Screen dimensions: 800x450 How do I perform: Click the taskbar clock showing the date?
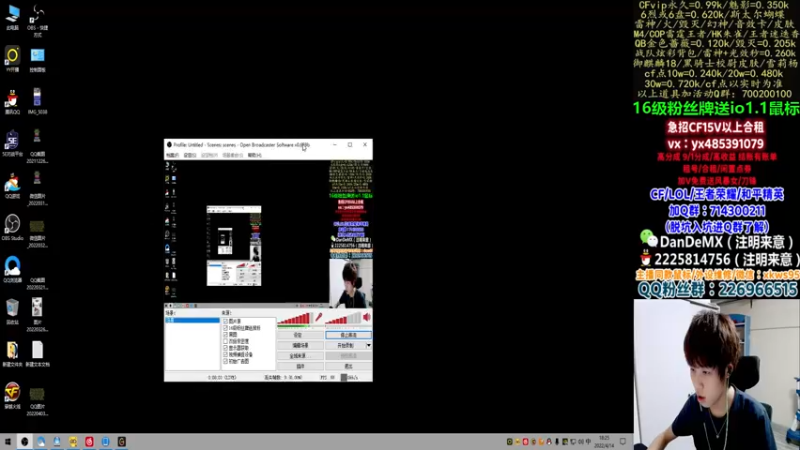[604, 442]
